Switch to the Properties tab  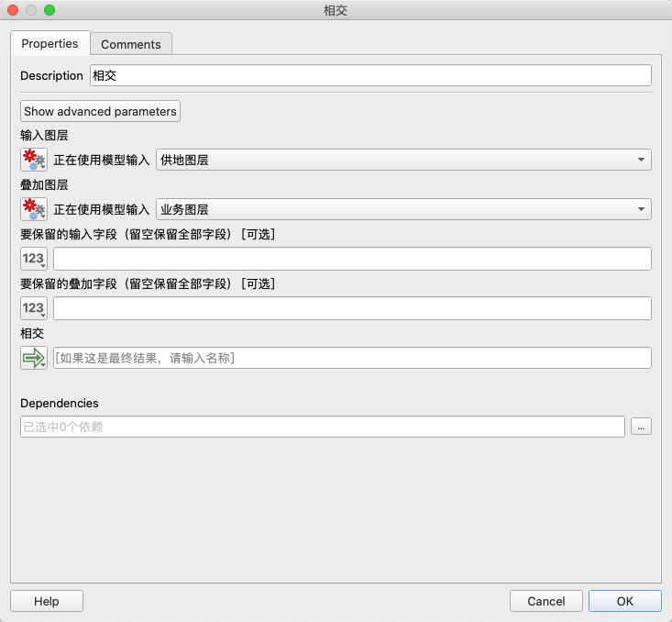(x=50, y=44)
